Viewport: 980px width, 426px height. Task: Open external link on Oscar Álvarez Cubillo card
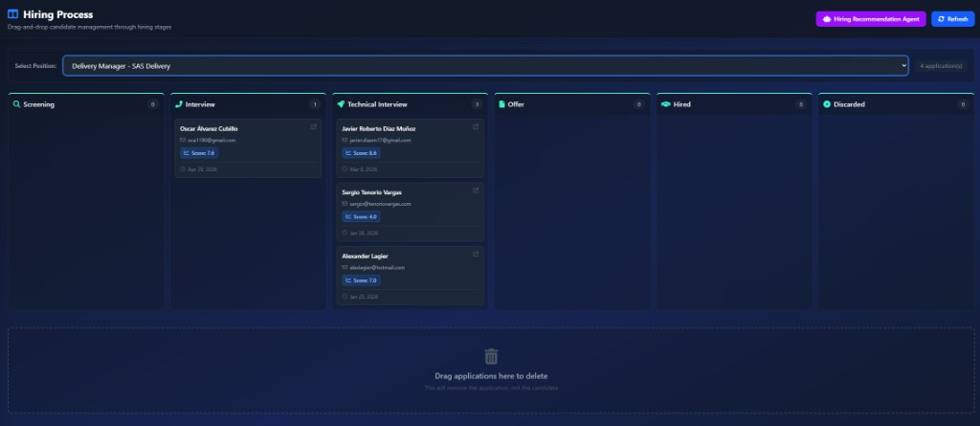tap(314, 127)
